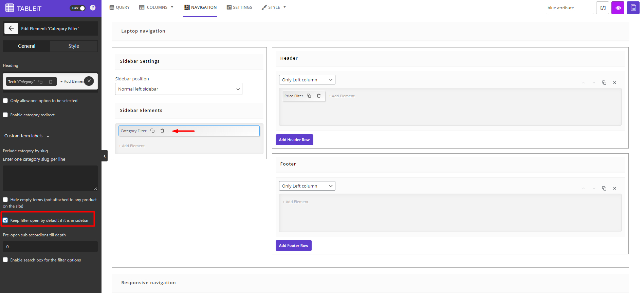Add element to Sidebar Elements

[132, 146]
